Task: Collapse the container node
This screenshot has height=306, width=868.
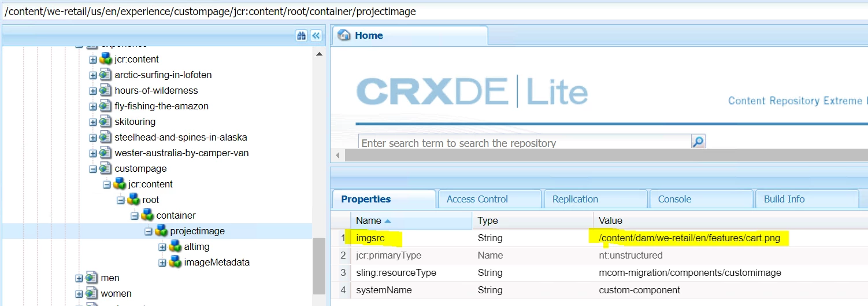Action: pos(135,216)
